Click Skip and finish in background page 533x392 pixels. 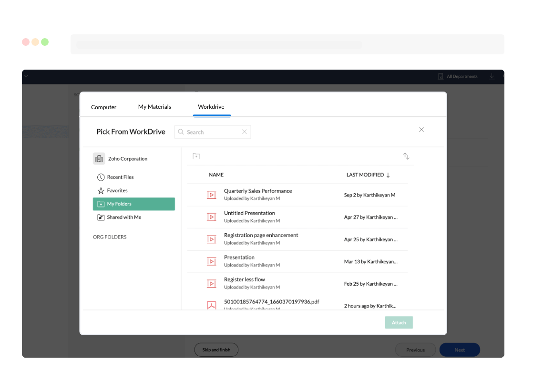click(x=216, y=350)
